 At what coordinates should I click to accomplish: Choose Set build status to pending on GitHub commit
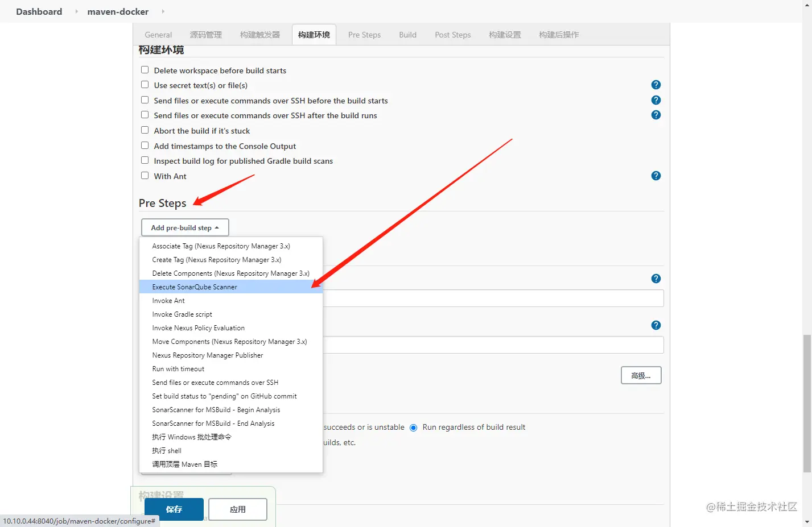pos(231,396)
